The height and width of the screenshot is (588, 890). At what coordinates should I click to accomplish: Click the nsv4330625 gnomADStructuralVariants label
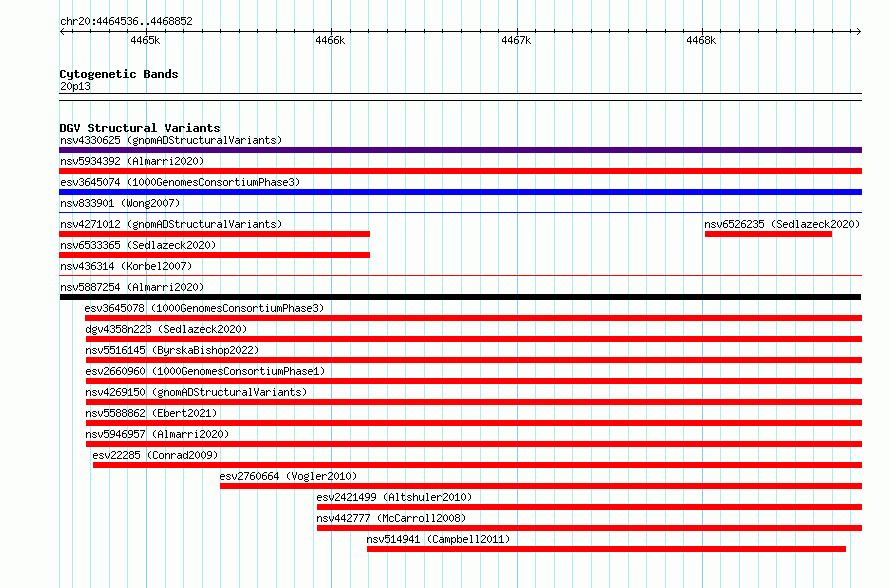click(x=171, y=140)
